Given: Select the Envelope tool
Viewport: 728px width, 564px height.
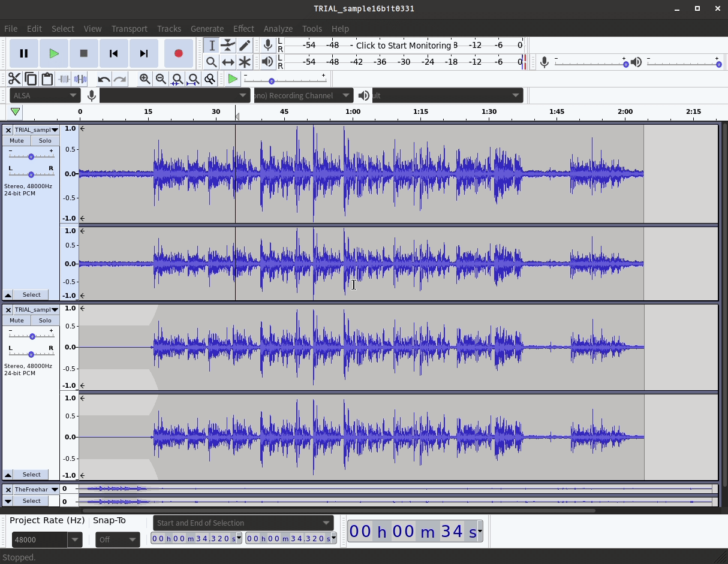Looking at the screenshot, I should click(228, 45).
